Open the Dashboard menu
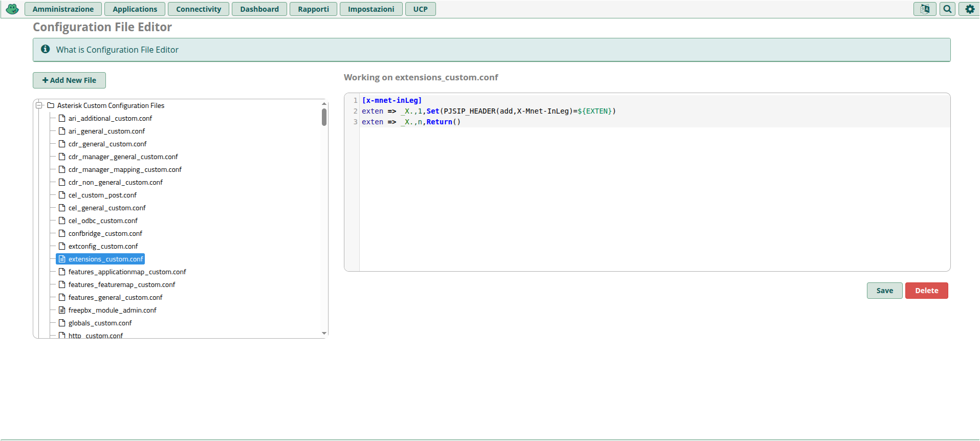 click(x=259, y=9)
